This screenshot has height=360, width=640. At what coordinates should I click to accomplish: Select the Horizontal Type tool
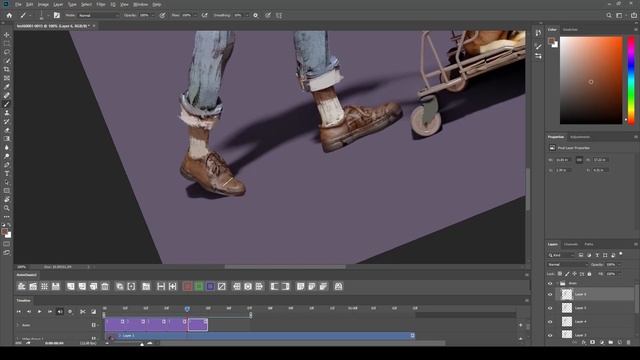click(7, 173)
